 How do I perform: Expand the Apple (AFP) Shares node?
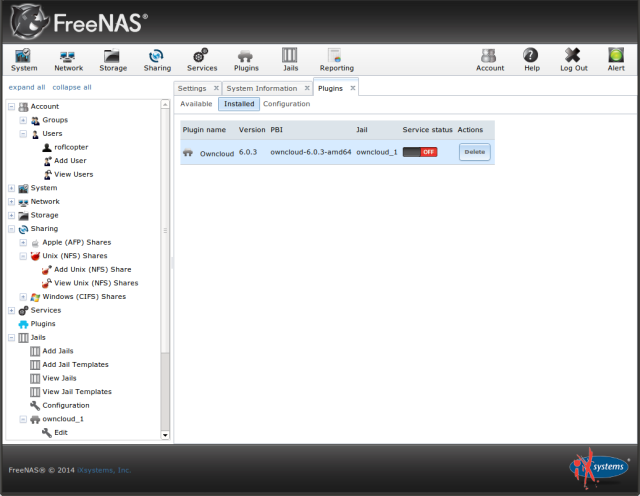(23, 242)
